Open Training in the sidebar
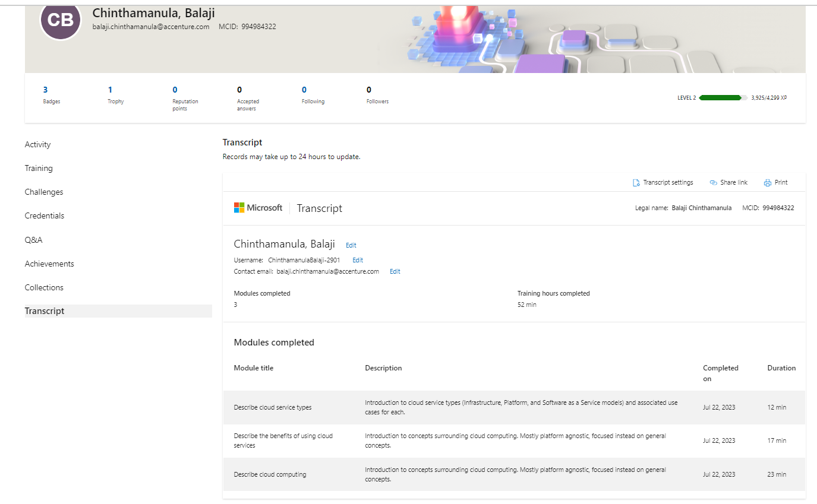Image resolution: width=817 pixels, height=504 pixels. [x=39, y=168]
